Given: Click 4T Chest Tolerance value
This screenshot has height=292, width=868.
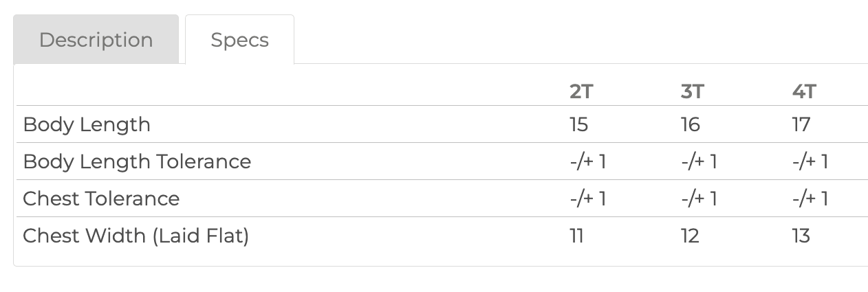Looking at the screenshot, I should pos(810,199).
